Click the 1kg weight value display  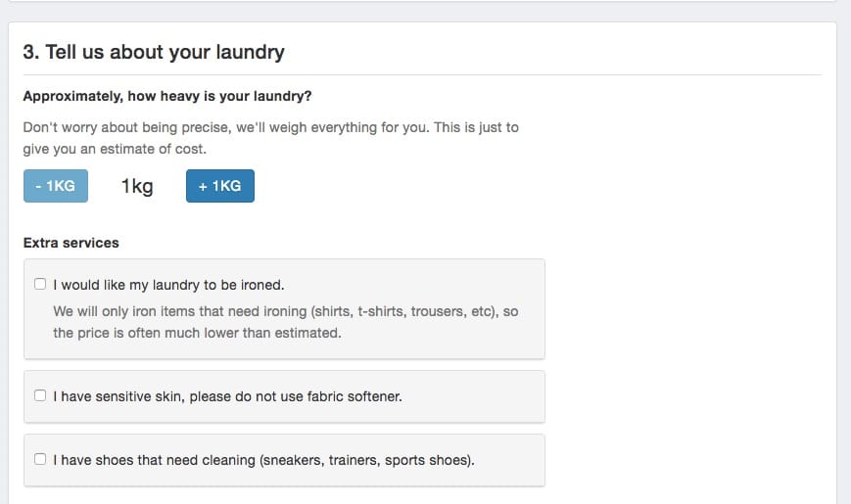pos(137,186)
